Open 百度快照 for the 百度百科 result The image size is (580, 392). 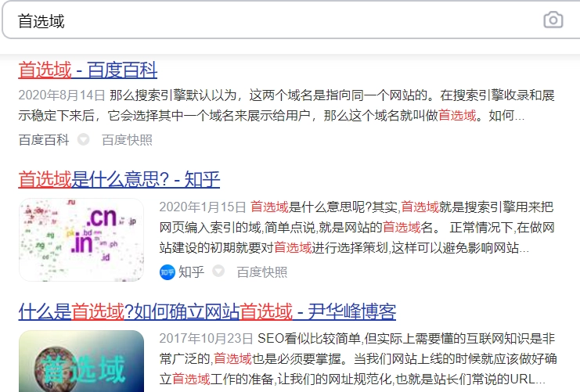tap(127, 140)
